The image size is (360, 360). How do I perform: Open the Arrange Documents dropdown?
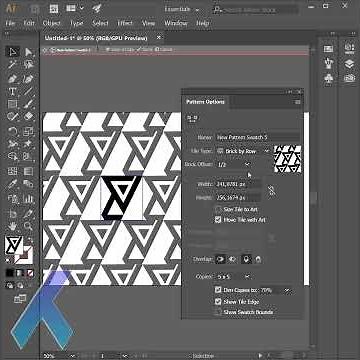[76, 9]
